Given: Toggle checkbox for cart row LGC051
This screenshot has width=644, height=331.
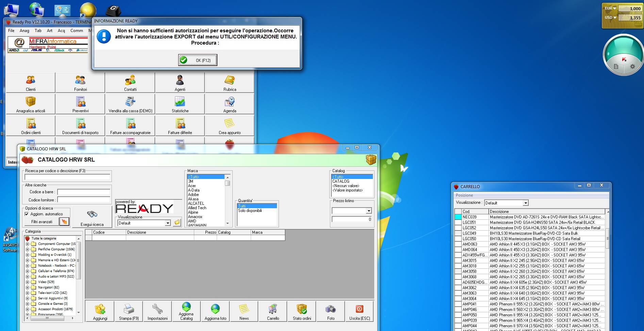Looking at the screenshot, I should (458, 222).
